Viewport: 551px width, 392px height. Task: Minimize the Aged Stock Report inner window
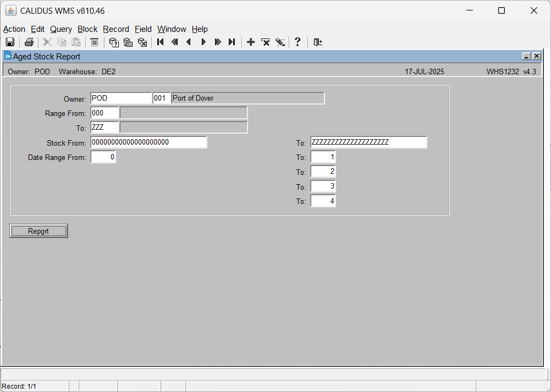pos(526,56)
